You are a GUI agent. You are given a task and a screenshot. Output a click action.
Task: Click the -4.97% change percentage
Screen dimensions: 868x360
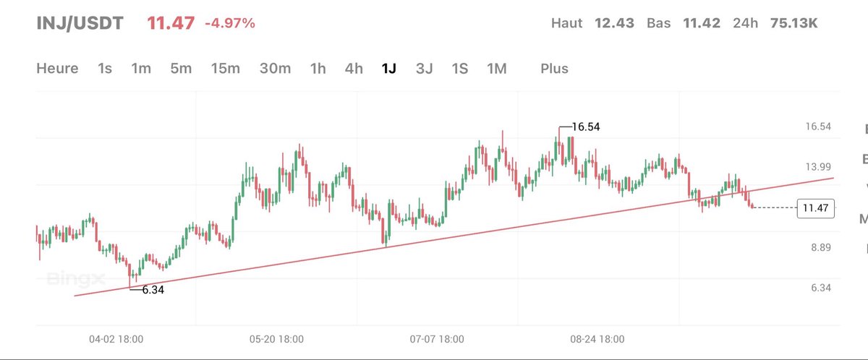(230, 24)
